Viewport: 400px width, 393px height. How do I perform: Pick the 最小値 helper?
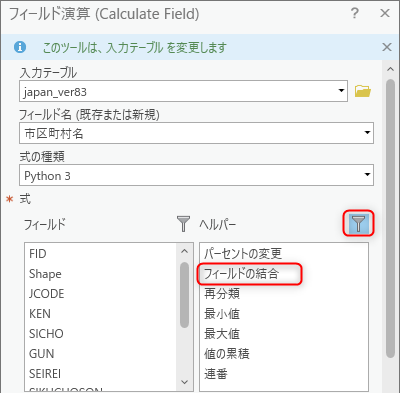coord(222,314)
